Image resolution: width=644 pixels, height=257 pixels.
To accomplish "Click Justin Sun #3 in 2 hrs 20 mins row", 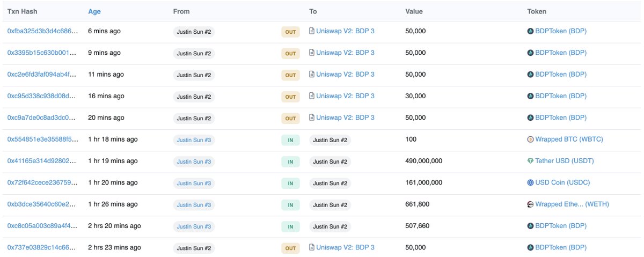I will (x=194, y=226).
